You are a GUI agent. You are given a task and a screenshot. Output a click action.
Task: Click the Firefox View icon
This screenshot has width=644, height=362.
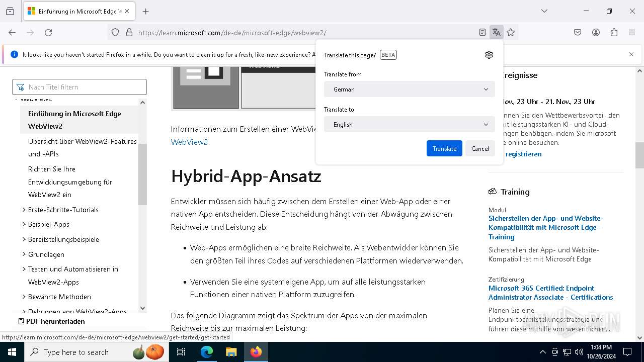[x=10, y=11]
